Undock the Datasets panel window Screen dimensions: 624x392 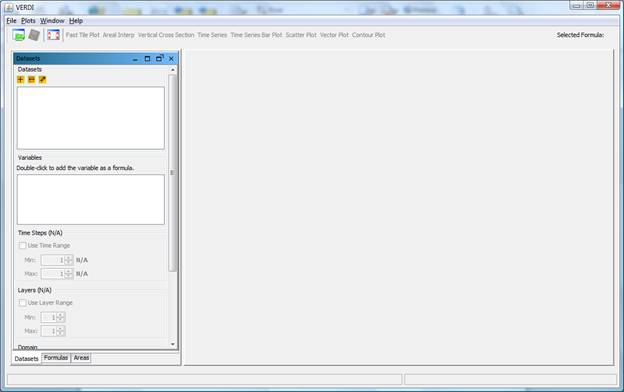(x=160, y=58)
